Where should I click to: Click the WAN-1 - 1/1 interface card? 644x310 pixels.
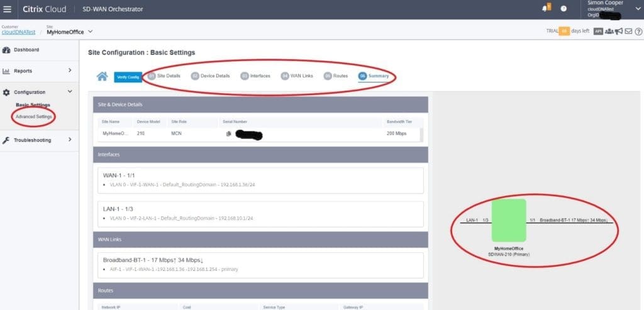[260, 180]
